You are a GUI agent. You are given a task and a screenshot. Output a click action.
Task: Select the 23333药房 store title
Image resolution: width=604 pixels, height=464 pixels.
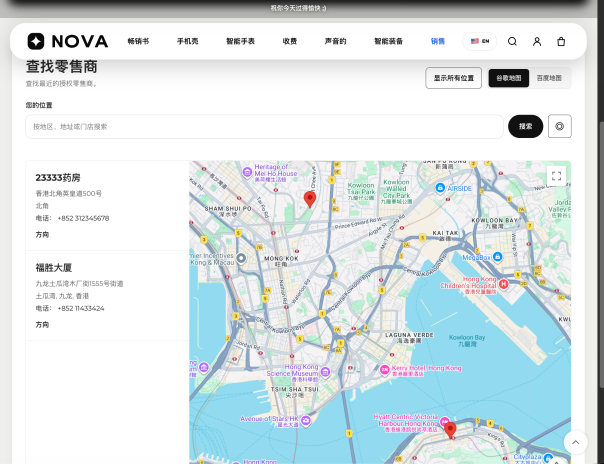pos(58,178)
